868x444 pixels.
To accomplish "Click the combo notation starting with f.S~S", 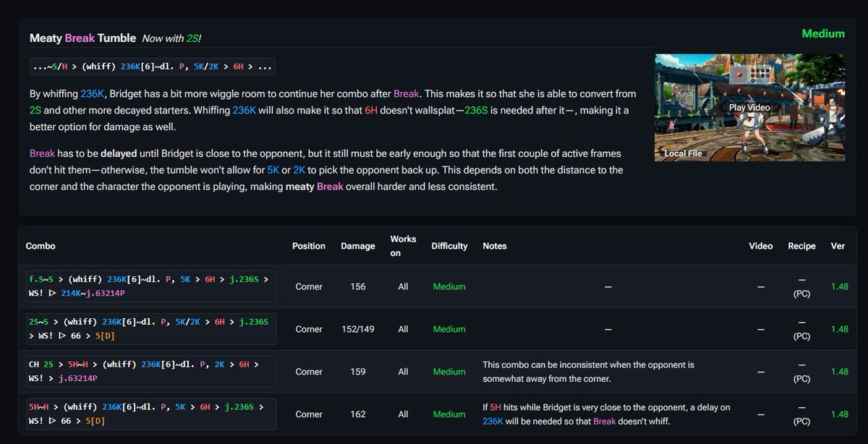I will pyautogui.click(x=151, y=286).
